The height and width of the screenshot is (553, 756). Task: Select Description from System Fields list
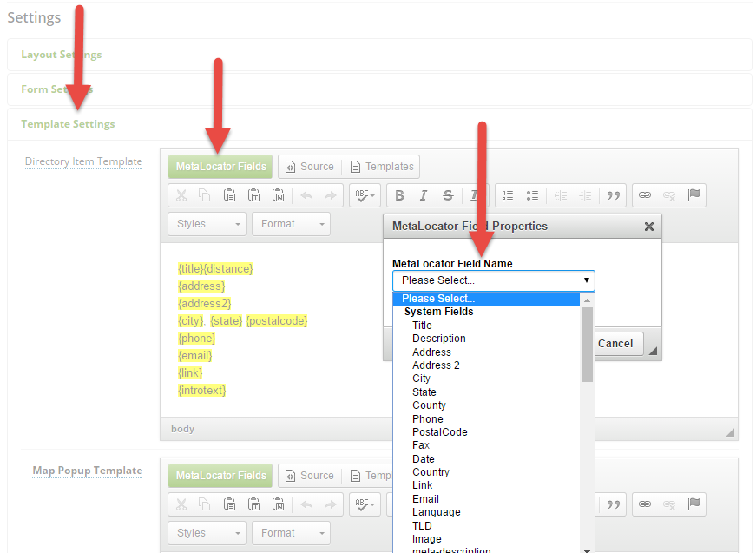coord(438,339)
